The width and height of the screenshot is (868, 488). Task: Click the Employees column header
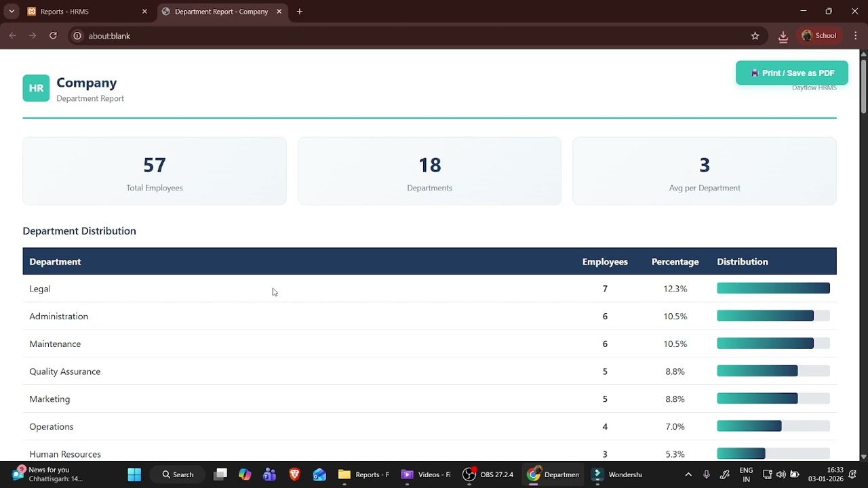pyautogui.click(x=605, y=262)
